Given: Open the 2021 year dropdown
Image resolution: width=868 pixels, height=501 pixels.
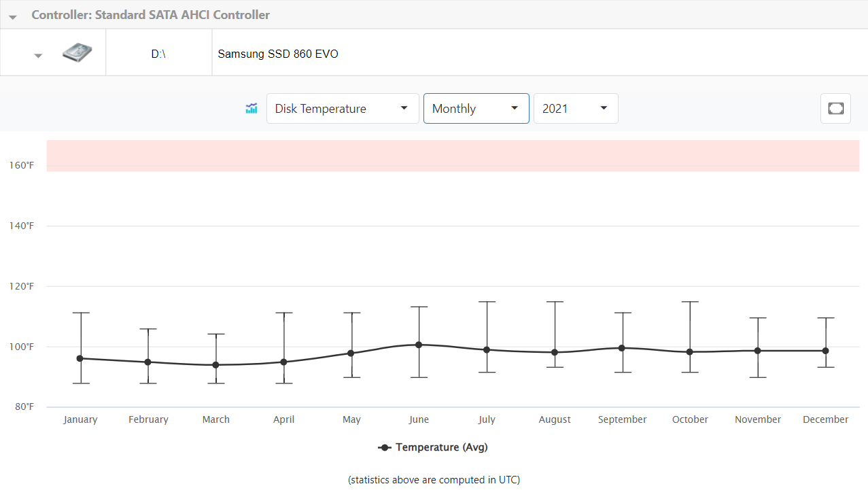Looking at the screenshot, I should pos(575,109).
